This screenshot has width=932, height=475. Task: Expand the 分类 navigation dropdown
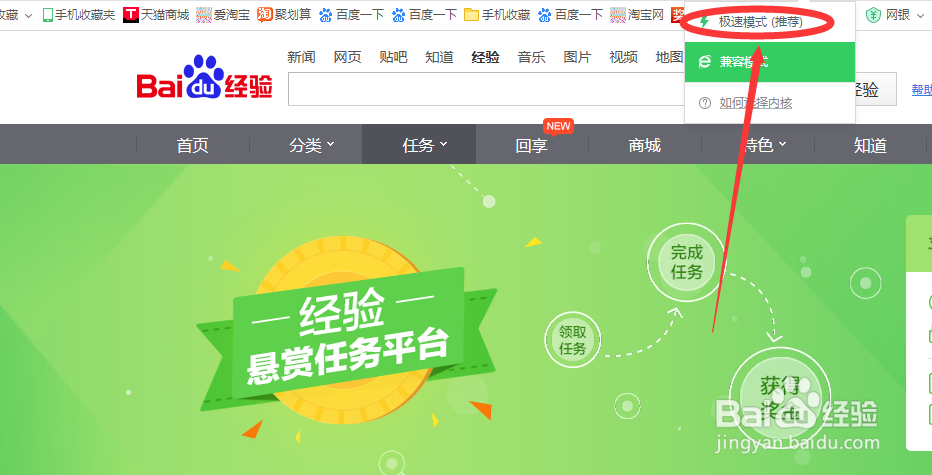[x=311, y=145]
